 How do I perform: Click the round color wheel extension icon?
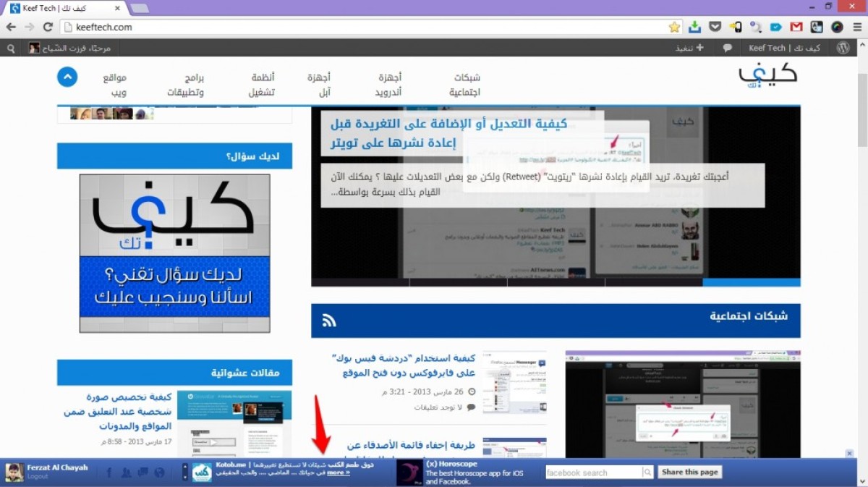tap(837, 27)
